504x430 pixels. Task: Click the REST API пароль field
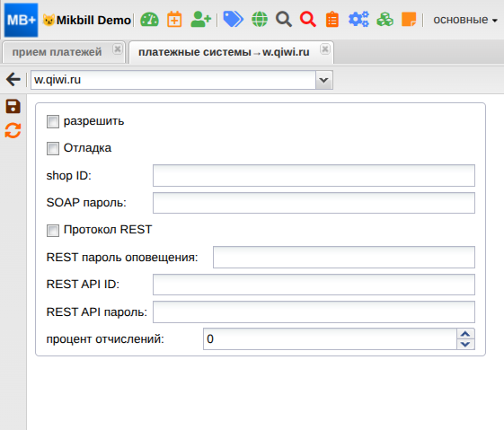click(314, 312)
